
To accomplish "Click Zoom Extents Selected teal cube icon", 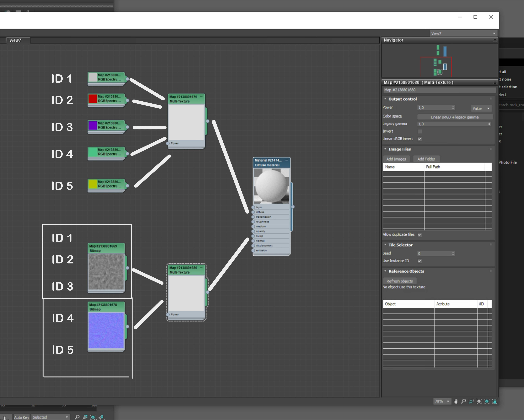I will 487,401.
